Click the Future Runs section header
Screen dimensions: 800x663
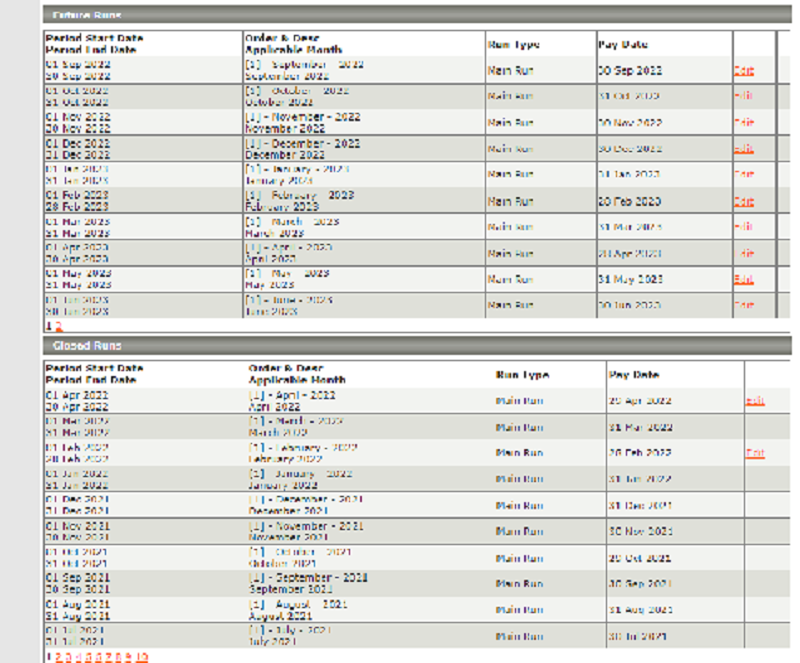coord(417,15)
